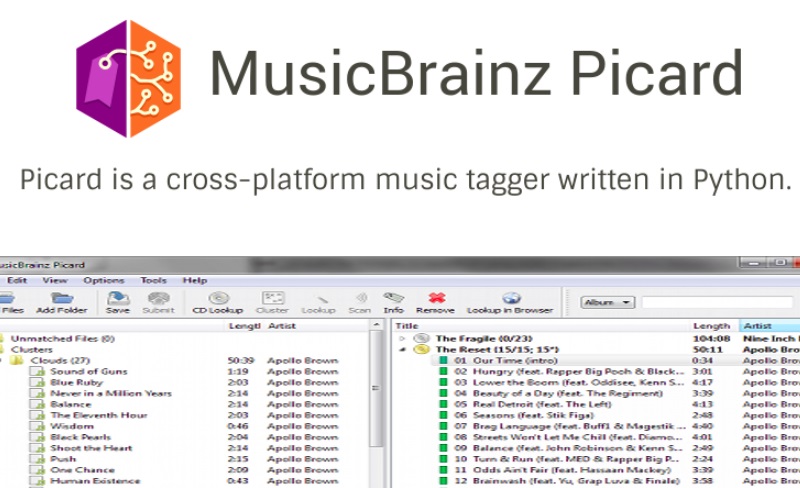Screen dimensions: 800x488
Task: Select Clusters tree node
Action: point(32,350)
